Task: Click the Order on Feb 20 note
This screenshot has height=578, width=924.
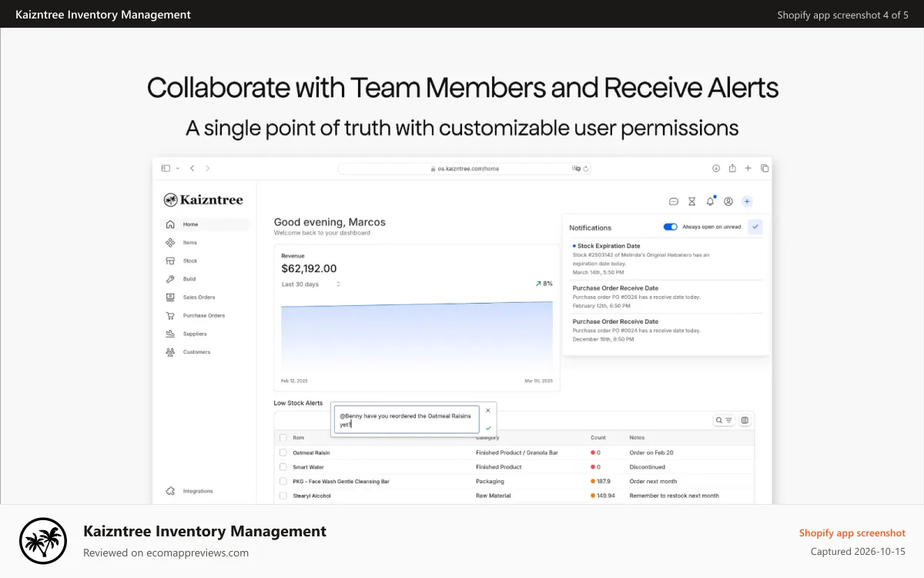Action: [651, 452]
